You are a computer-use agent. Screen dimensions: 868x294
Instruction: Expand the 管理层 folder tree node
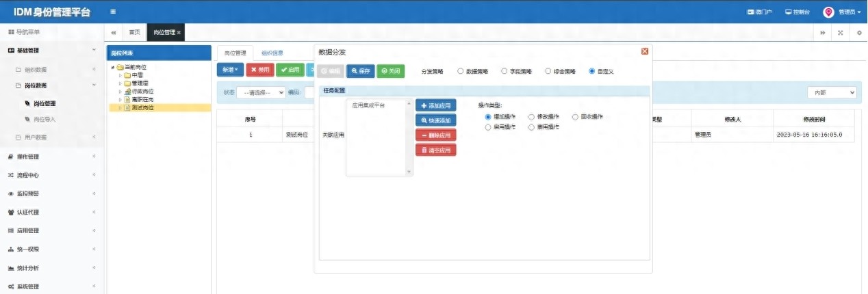[x=120, y=83]
